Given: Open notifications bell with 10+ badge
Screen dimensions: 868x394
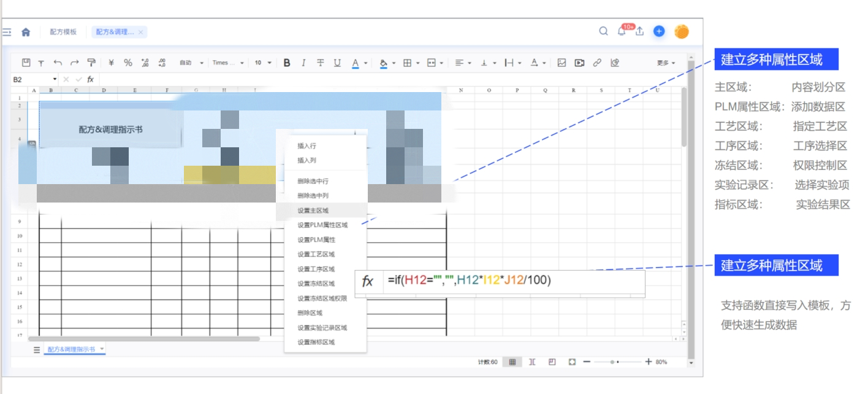Looking at the screenshot, I should (x=622, y=31).
